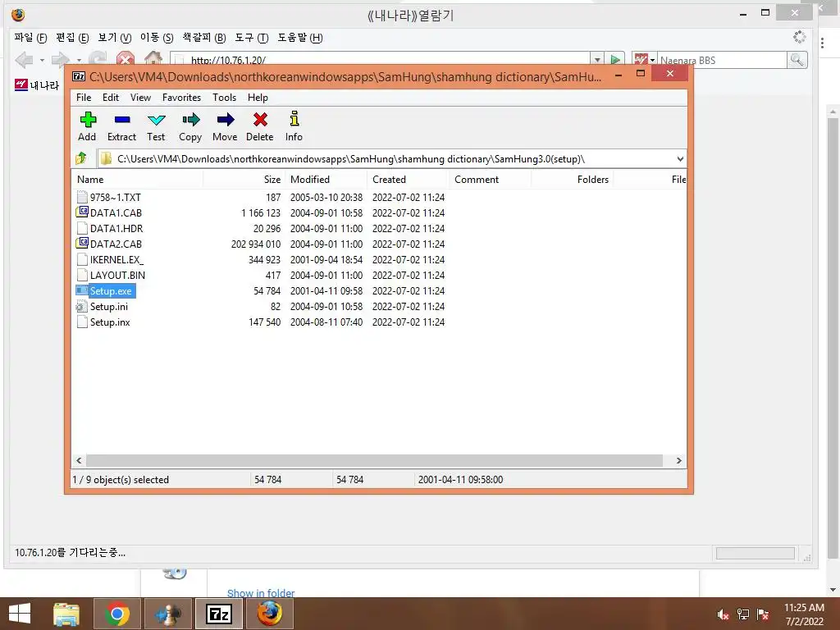Run the Test archive tool
The width and height of the screenshot is (840, 630).
pyautogui.click(x=156, y=126)
